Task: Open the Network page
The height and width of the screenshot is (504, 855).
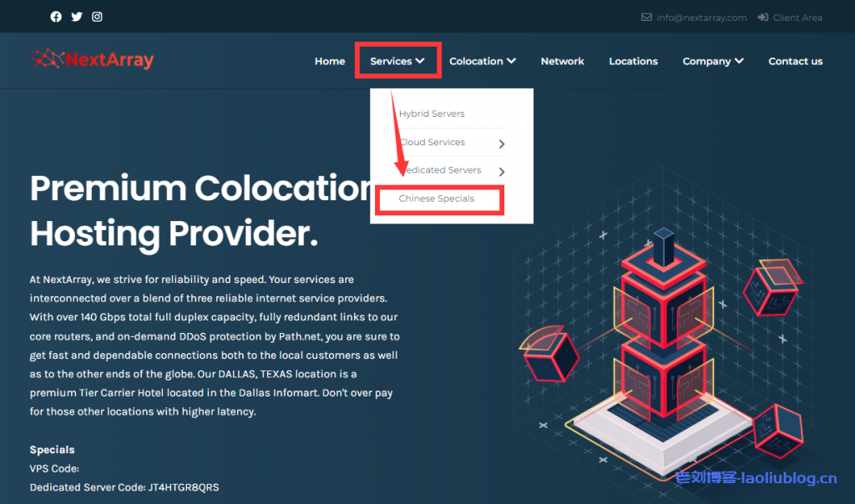Action: pos(562,61)
